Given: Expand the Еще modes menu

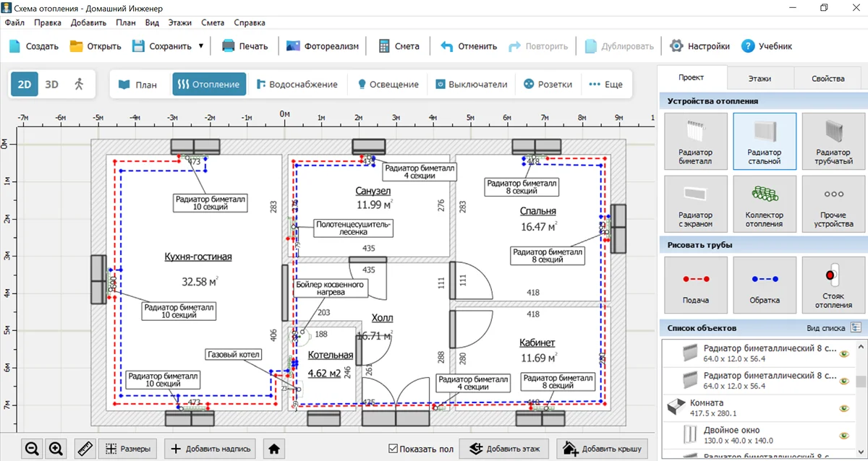Looking at the screenshot, I should click(x=605, y=84).
